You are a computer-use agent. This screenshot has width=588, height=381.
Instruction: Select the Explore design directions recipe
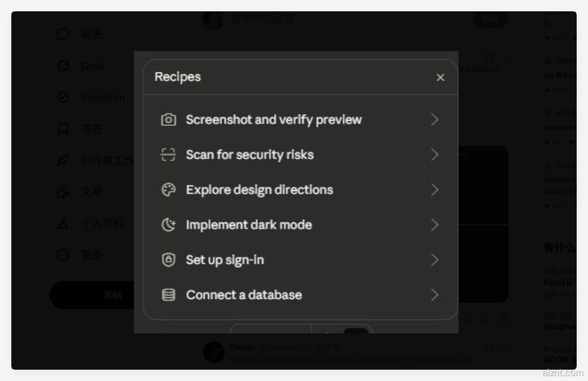(259, 190)
